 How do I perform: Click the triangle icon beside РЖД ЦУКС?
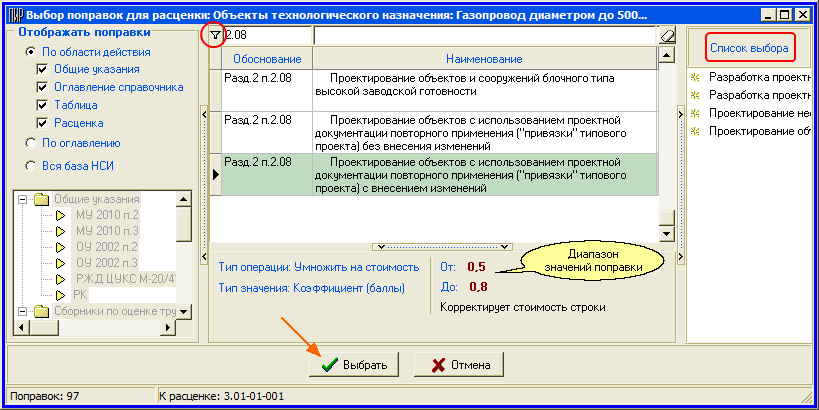pos(60,279)
